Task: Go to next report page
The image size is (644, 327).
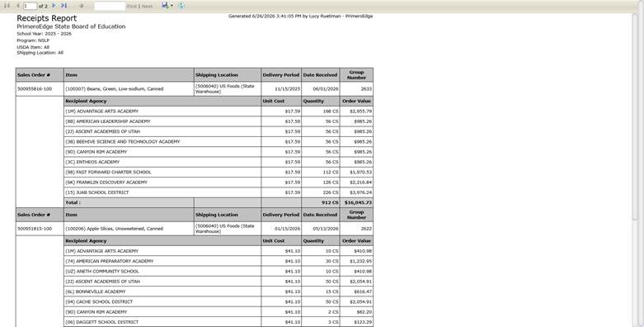Action: coord(54,6)
